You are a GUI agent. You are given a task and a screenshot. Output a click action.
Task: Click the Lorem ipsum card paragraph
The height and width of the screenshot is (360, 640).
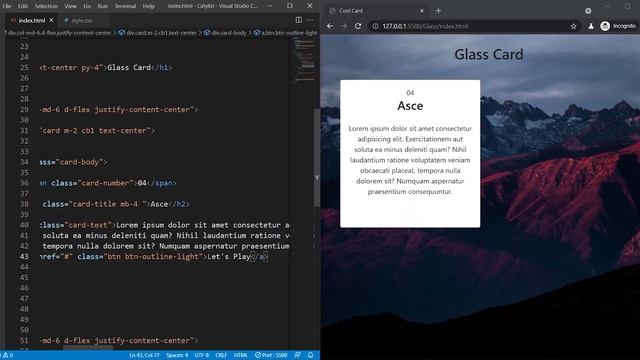coord(410,160)
